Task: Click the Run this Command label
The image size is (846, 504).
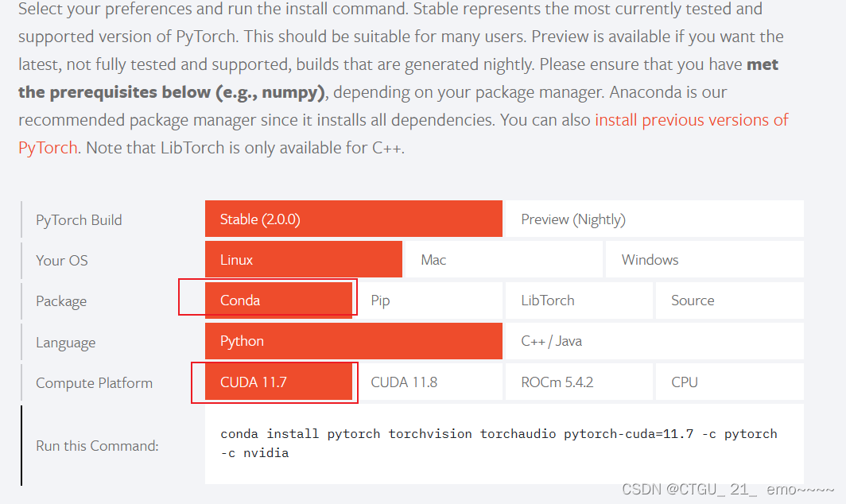Action: click(x=96, y=446)
